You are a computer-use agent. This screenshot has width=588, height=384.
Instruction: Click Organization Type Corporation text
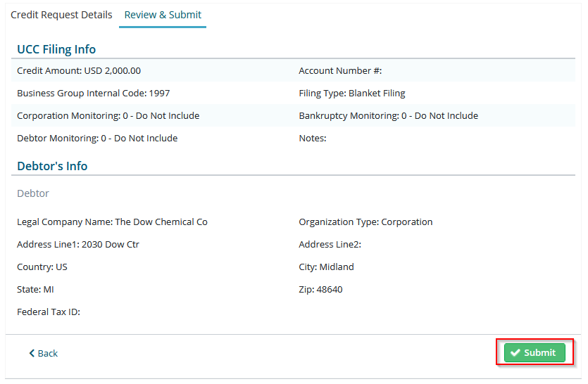[x=365, y=222]
